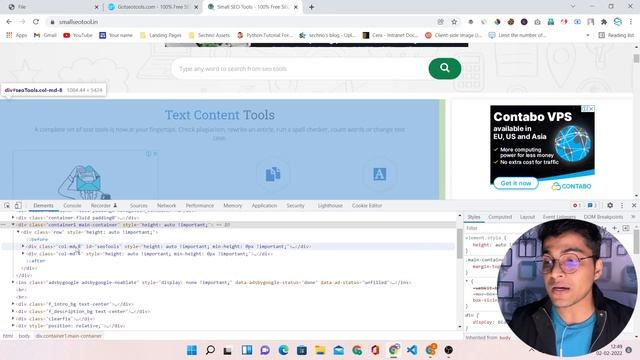
Task: Open the Office app from the taskbar
Action: [x=375, y=350]
